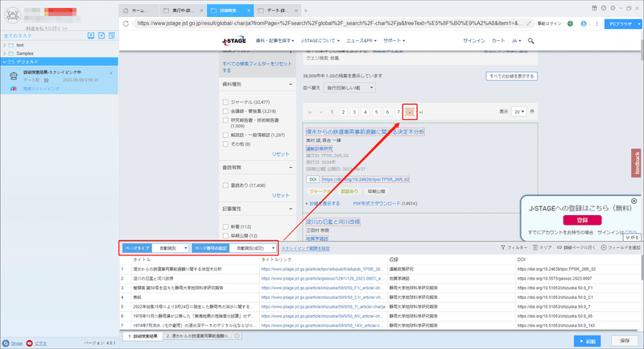This screenshot has height=349, width=644.
Task: Click the 保存 save button
Action: click(x=625, y=341)
